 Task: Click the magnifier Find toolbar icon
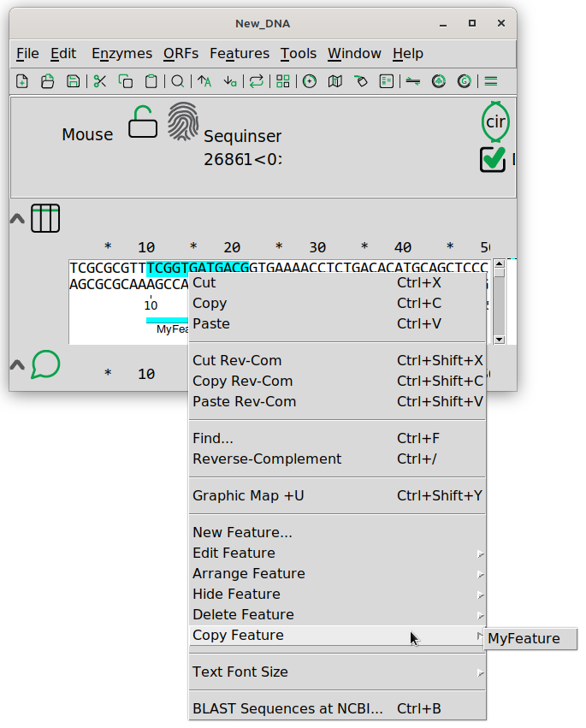coord(177,82)
